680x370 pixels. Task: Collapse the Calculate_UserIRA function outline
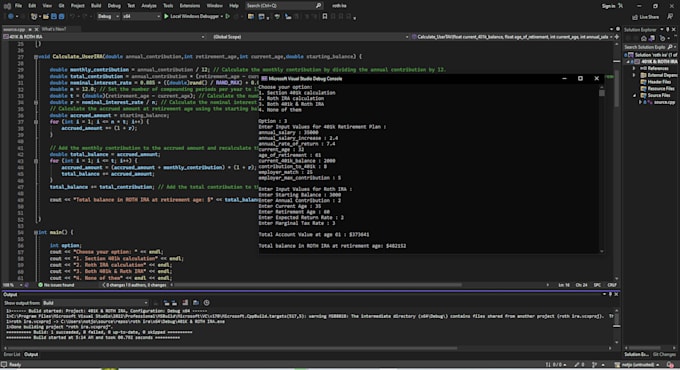pos(36,57)
